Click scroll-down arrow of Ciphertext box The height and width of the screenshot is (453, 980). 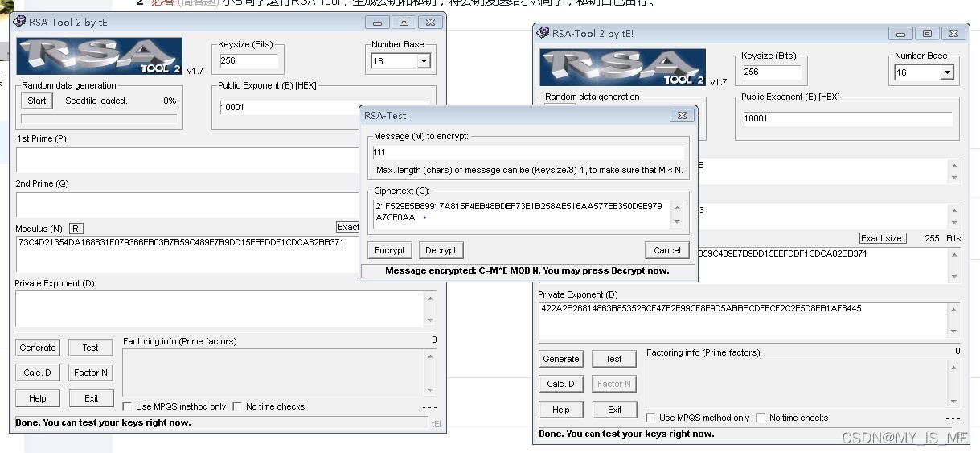click(x=677, y=222)
